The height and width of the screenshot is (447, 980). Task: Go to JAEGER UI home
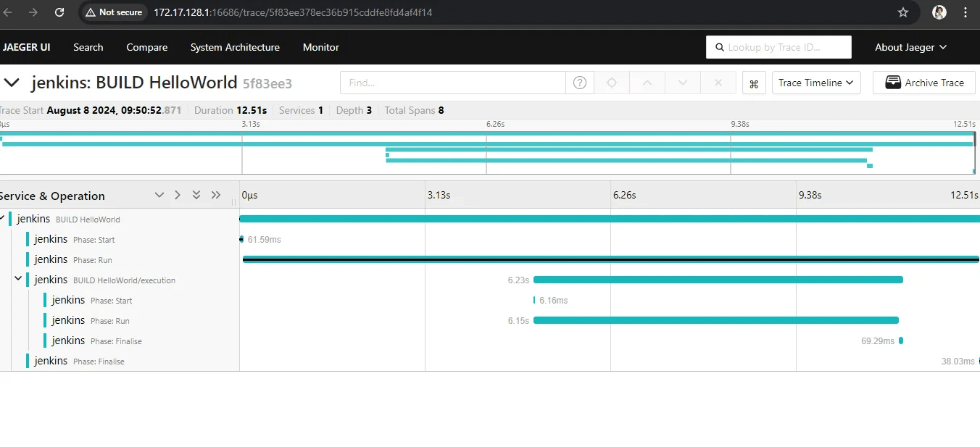point(26,47)
